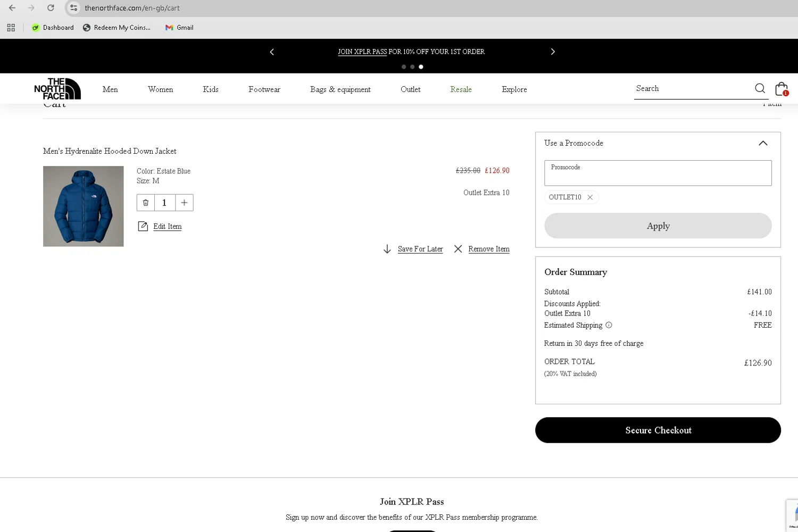Viewport: 798px width, 532px height.
Task: Select first banner carousel dot
Action: coord(404,67)
